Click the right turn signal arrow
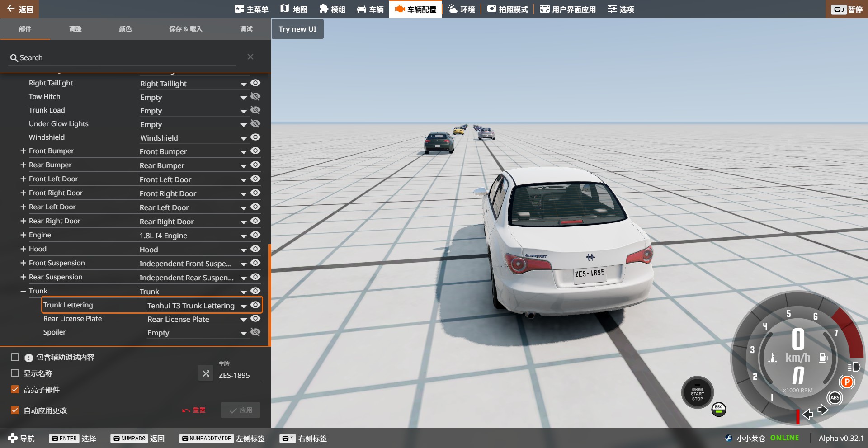 pyautogui.click(x=823, y=410)
